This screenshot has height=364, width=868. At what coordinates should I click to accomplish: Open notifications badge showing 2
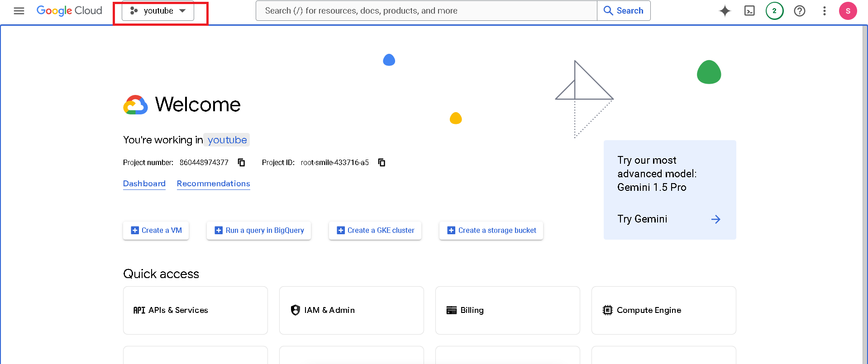pyautogui.click(x=774, y=11)
